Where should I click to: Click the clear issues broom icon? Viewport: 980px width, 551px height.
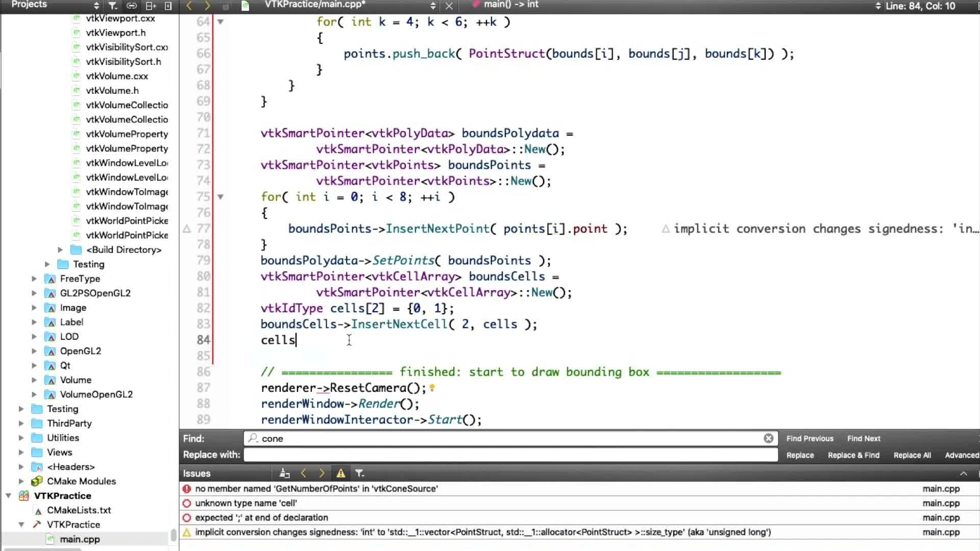(285, 473)
